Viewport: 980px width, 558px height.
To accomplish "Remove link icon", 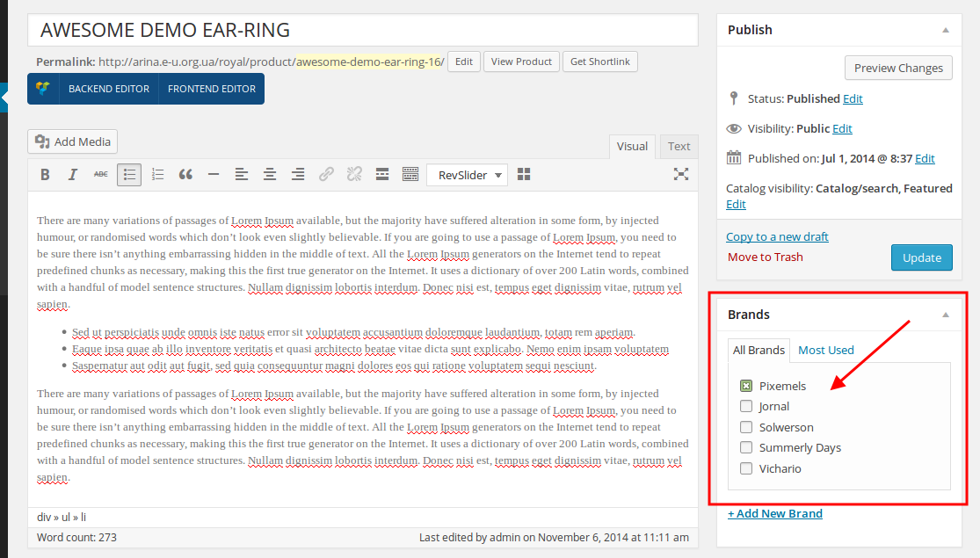I will point(354,175).
